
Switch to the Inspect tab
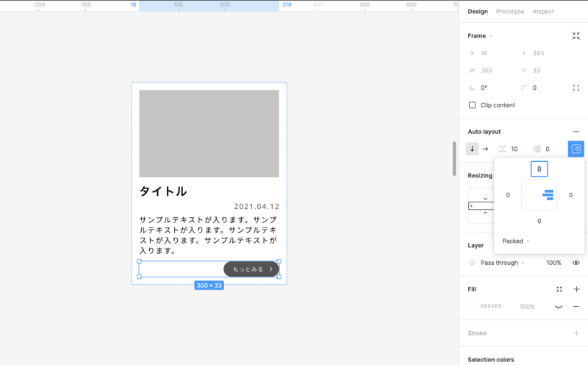(x=543, y=12)
